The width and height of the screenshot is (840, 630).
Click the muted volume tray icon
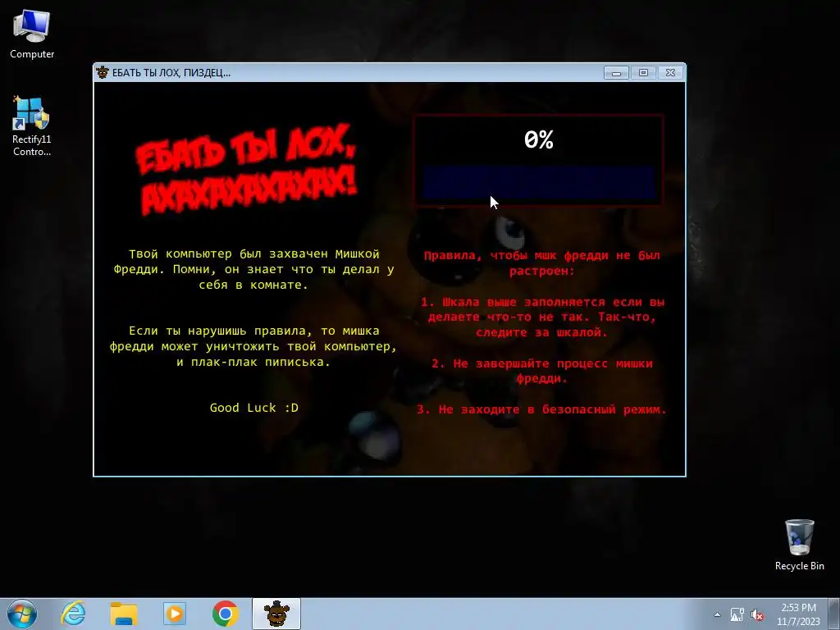point(757,614)
